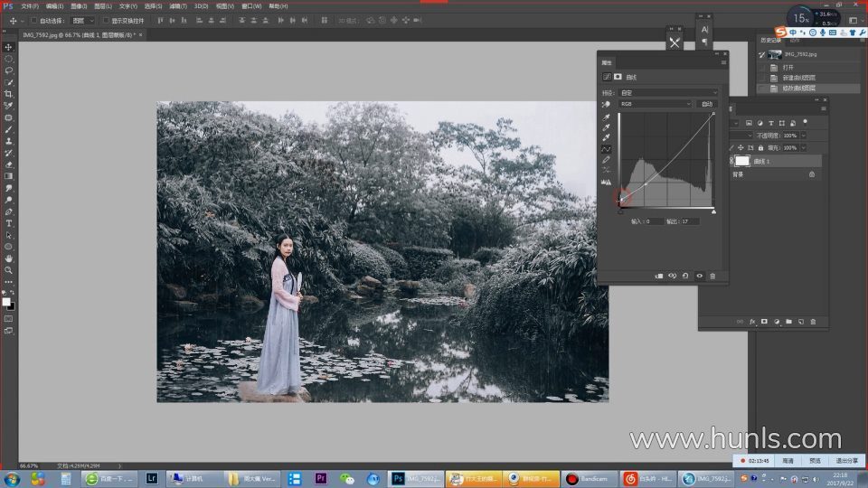
Task: Select the Elliptical Marquee tool
Action: coord(8,59)
